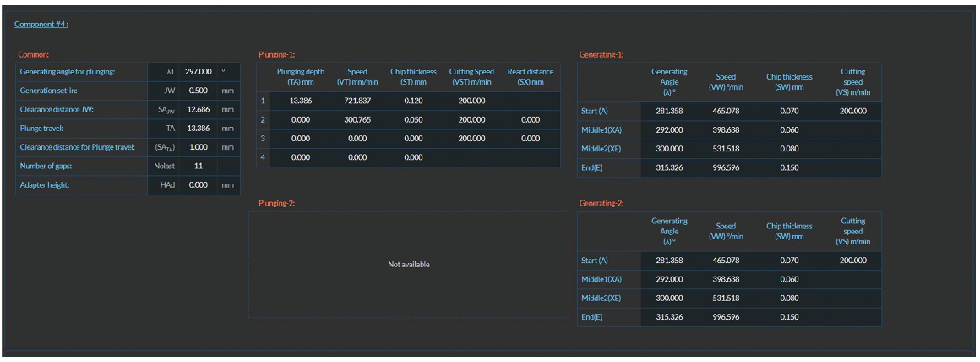Image resolution: width=980 pixels, height=362 pixels.
Task: Click Generating-2 'Middle2(XE)' row label
Action: tap(602, 299)
